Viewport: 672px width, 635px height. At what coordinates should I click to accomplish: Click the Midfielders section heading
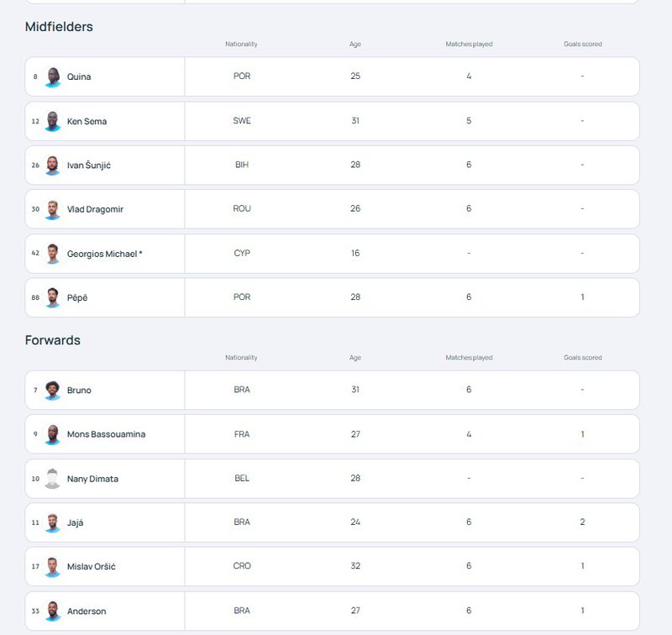coord(59,27)
